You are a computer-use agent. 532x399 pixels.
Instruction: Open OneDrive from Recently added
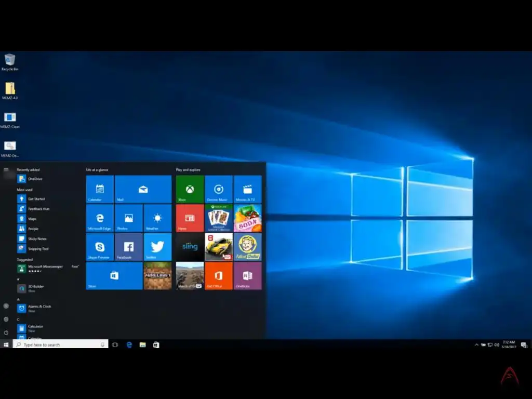click(x=47, y=179)
